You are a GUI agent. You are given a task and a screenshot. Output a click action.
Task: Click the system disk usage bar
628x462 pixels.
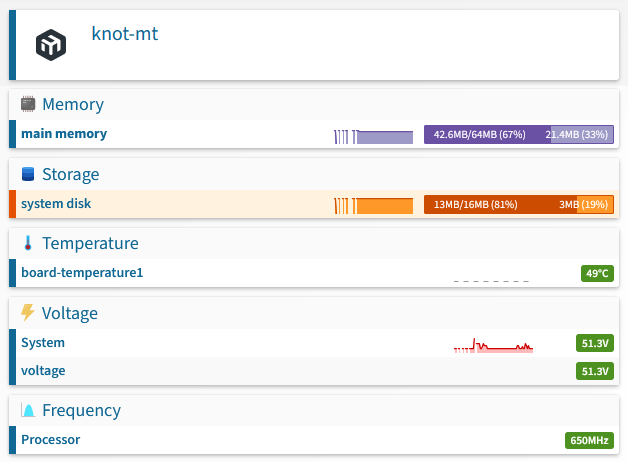pos(519,205)
